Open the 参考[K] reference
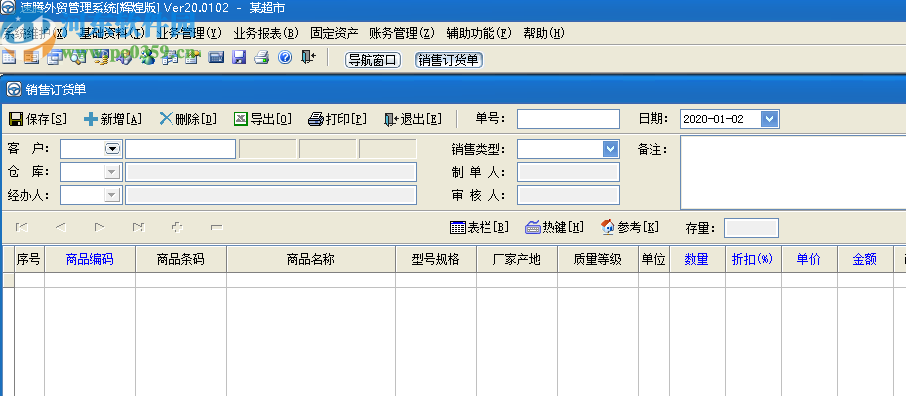 click(629, 227)
